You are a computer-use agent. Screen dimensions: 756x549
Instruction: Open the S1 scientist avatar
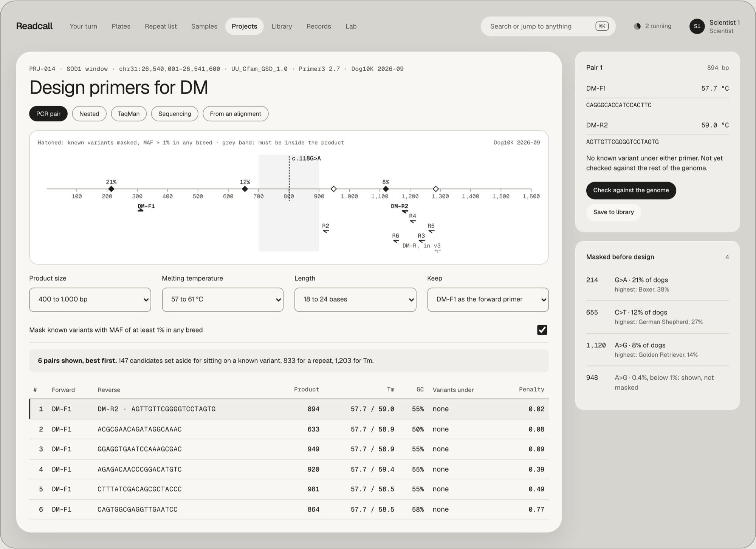point(697,26)
